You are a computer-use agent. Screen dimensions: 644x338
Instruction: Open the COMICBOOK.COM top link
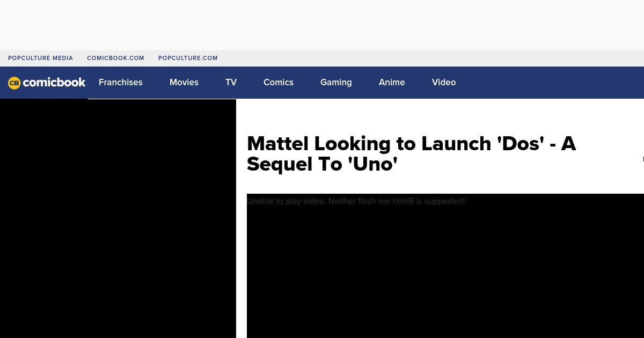click(x=115, y=58)
